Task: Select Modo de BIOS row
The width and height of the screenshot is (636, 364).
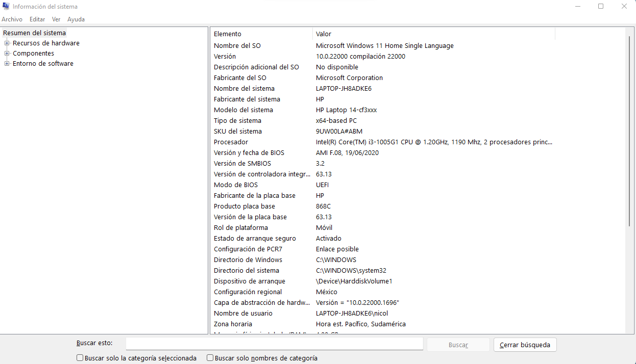Action: click(x=383, y=185)
